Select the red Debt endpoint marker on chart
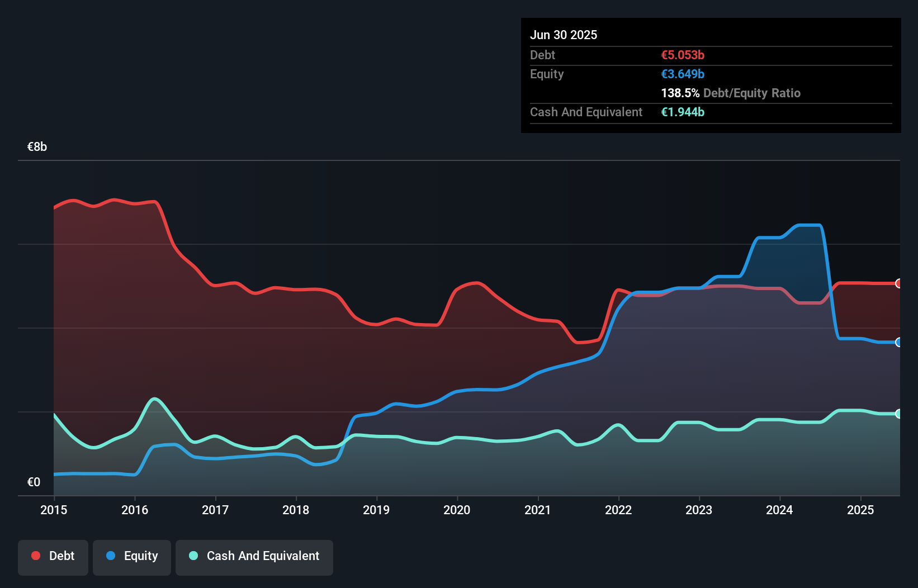The image size is (918, 588). [x=898, y=283]
